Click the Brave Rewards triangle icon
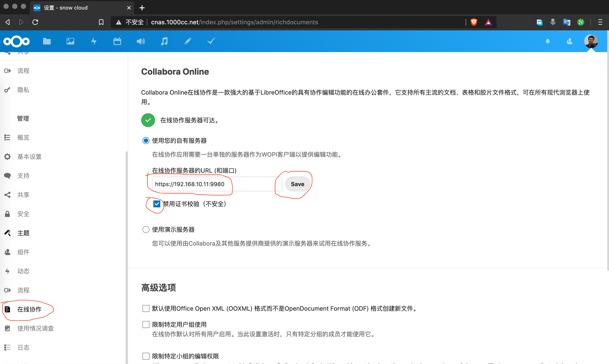This screenshot has height=364, width=609. (488, 22)
